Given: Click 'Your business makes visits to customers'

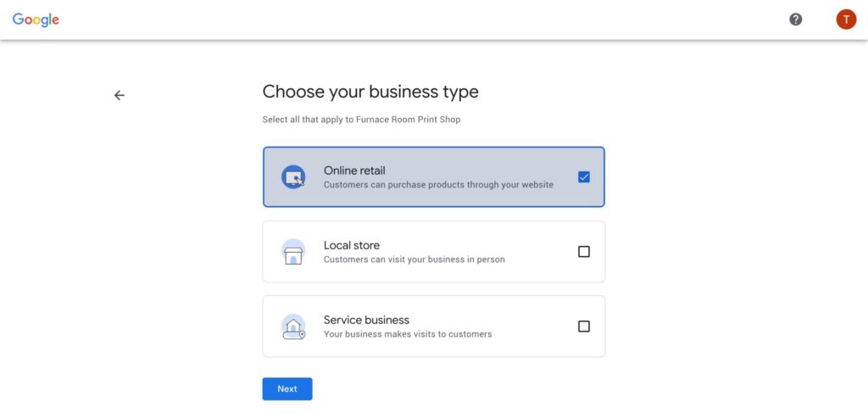Looking at the screenshot, I should click(x=408, y=334).
